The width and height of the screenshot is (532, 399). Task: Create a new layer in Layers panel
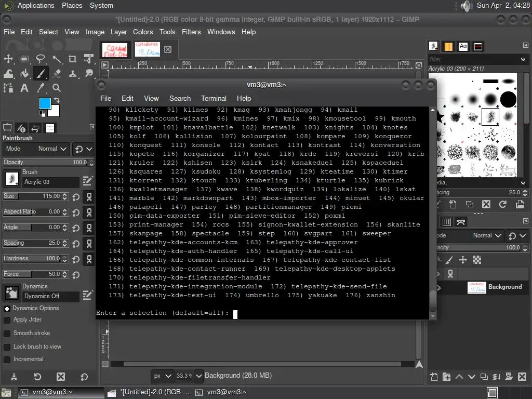click(434, 377)
